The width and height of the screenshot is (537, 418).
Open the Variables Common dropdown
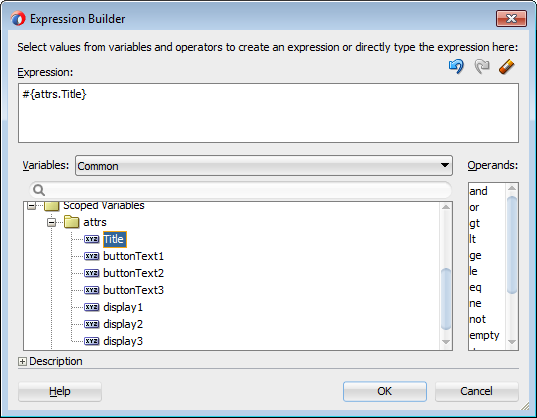tap(264, 166)
